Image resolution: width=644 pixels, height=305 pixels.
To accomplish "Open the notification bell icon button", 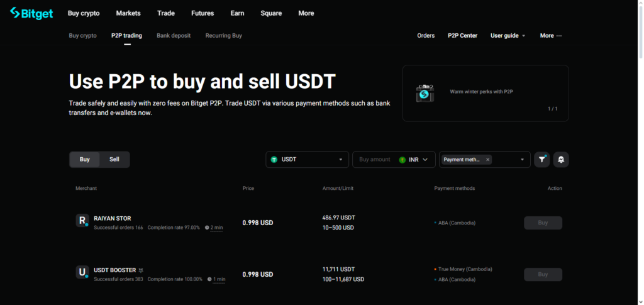I will [x=561, y=159].
